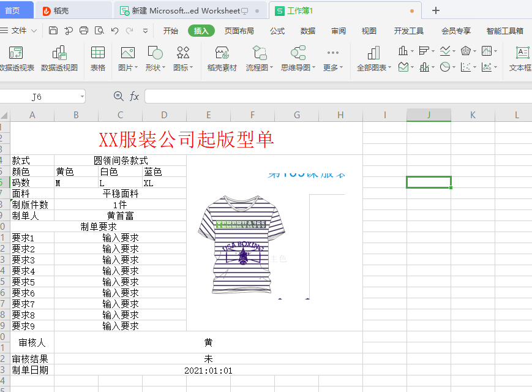The height and width of the screenshot is (392, 532).
Task: Expand the Flowchart (流程图) dropdown arrow
Action: click(x=271, y=67)
